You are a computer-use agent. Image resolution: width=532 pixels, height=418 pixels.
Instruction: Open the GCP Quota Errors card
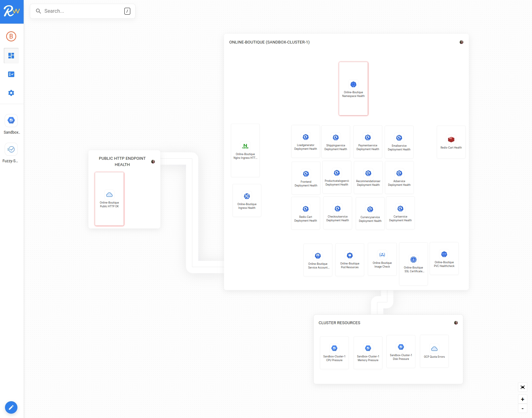(x=434, y=351)
